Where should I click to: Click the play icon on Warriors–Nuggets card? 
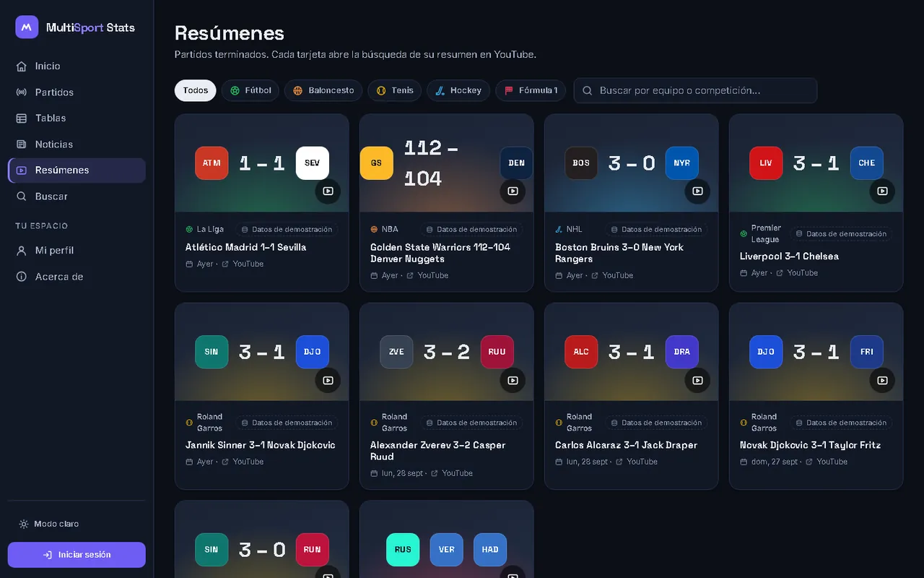(x=513, y=191)
